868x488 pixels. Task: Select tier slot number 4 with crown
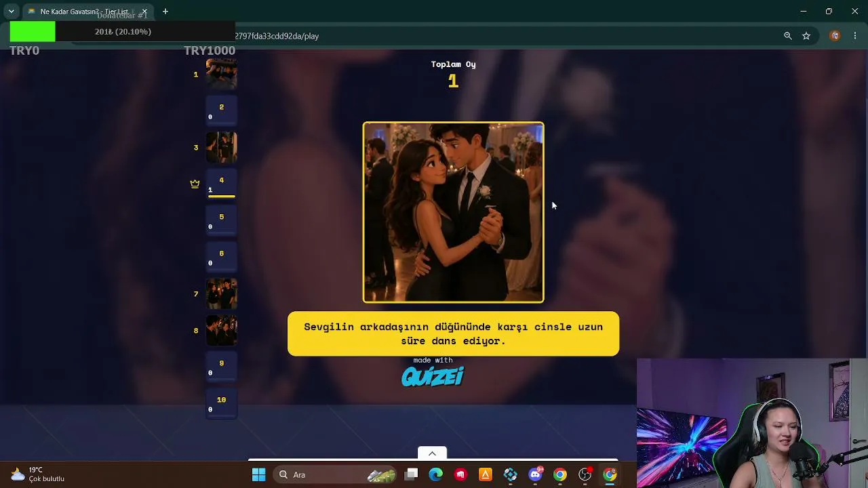[x=221, y=184]
